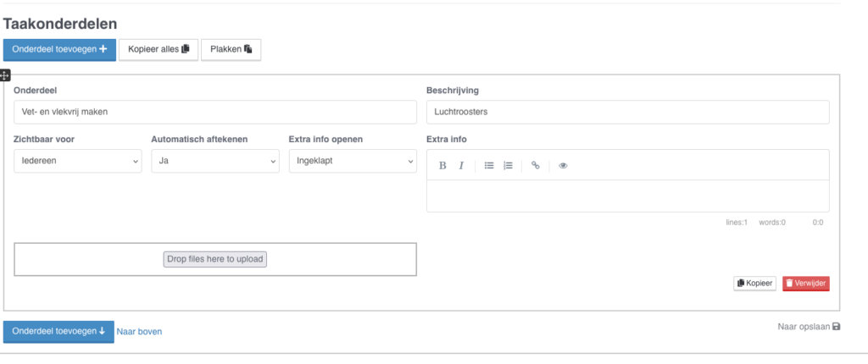Toggle italic formatting in Extra info editor
The height and width of the screenshot is (364, 868).
[461, 166]
